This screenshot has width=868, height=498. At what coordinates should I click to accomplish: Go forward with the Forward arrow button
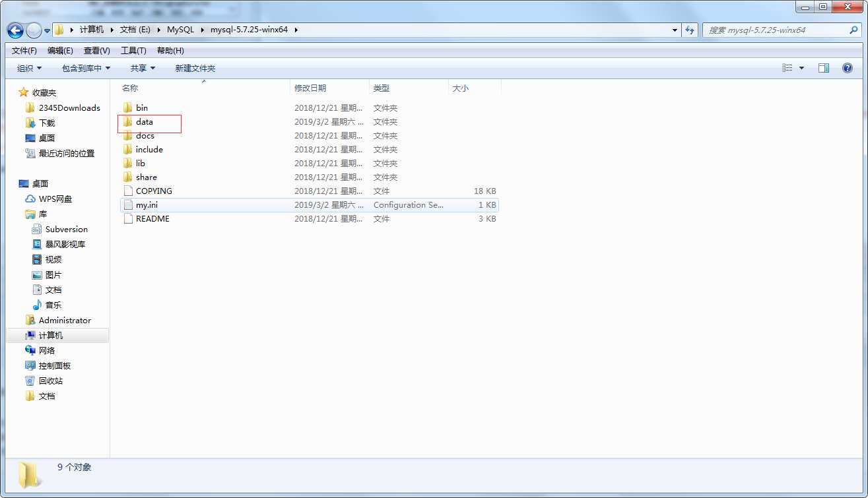33,30
